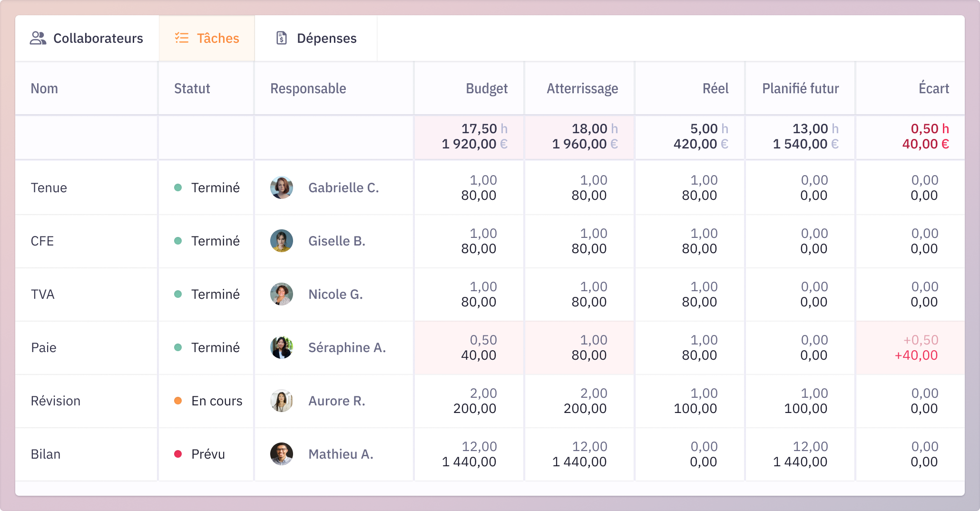980x511 pixels.
Task: Click Aurore R.'s avatar
Action: [x=282, y=401]
